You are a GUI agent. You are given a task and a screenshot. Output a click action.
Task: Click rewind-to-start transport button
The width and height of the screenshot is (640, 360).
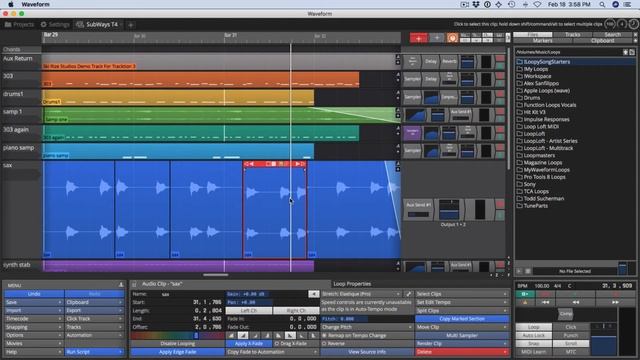click(545, 302)
